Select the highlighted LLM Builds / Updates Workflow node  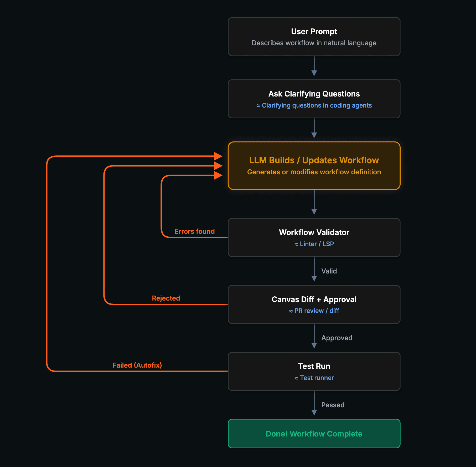(314, 165)
